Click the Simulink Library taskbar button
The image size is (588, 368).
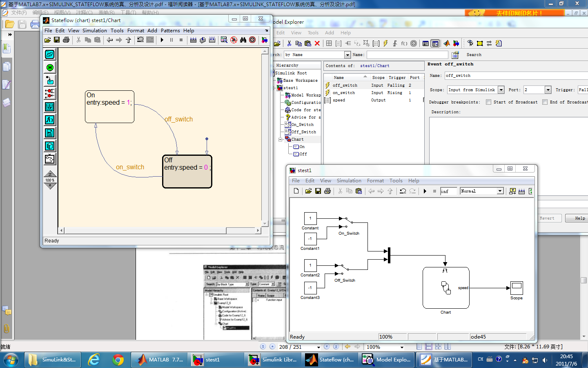click(274, 360)
